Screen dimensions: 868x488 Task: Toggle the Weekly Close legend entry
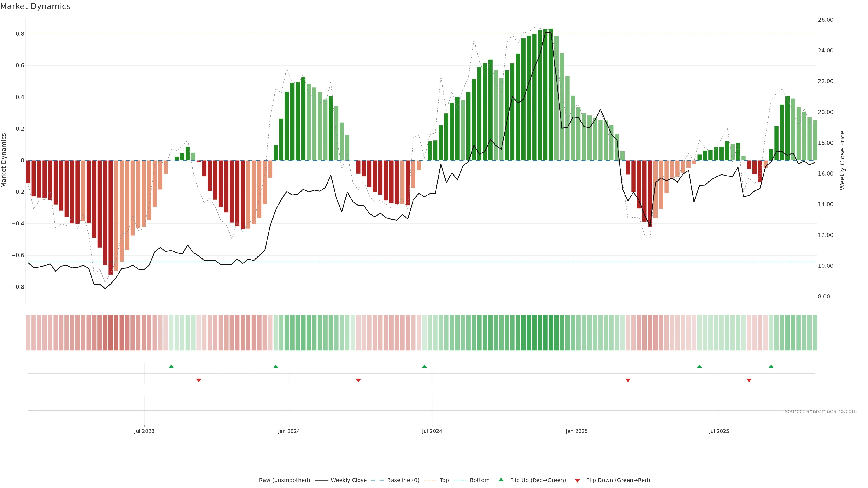point(348,480)
